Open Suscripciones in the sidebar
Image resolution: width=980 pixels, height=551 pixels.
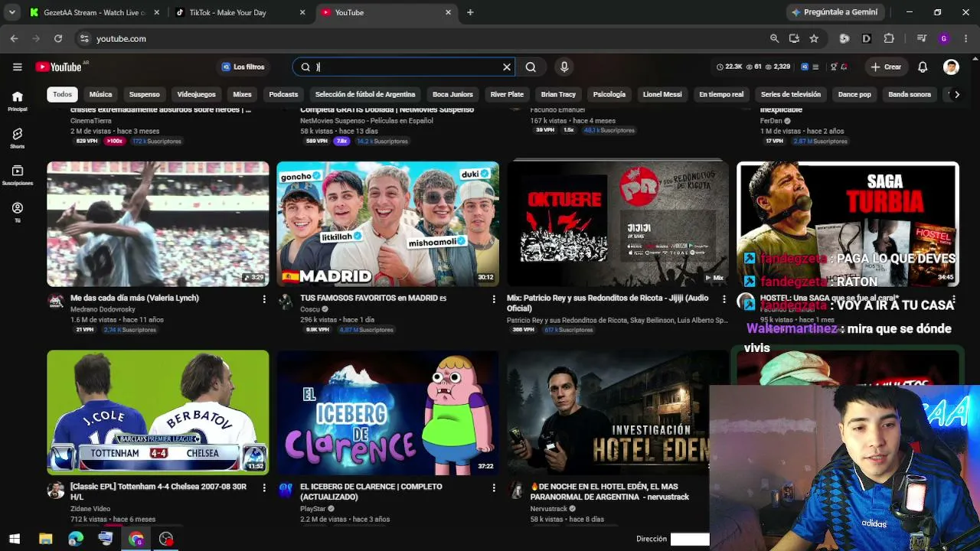click(18, 175)
